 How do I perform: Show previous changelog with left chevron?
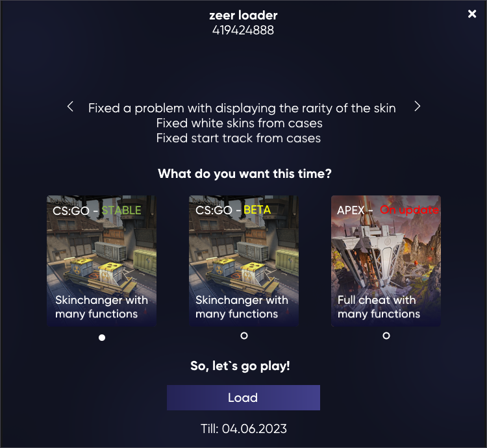tap(70, 106)
